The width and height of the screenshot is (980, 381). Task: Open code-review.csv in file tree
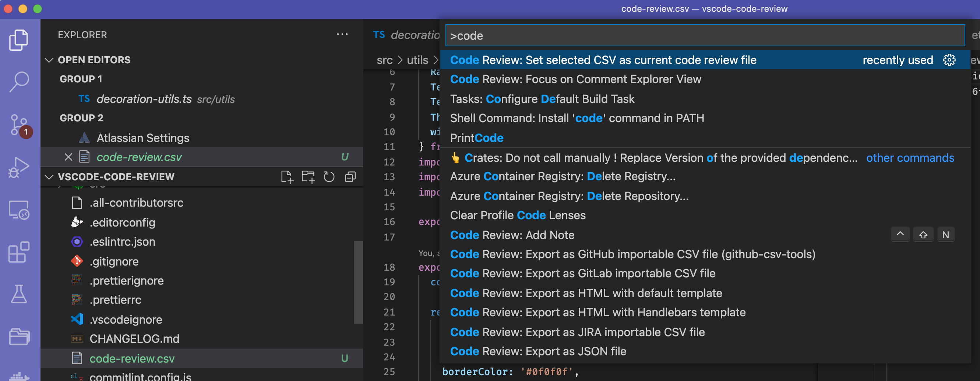point(202,359)
